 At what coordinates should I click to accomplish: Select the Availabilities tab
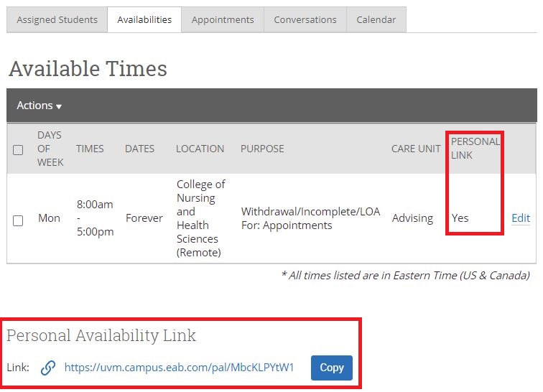point(144,19)
